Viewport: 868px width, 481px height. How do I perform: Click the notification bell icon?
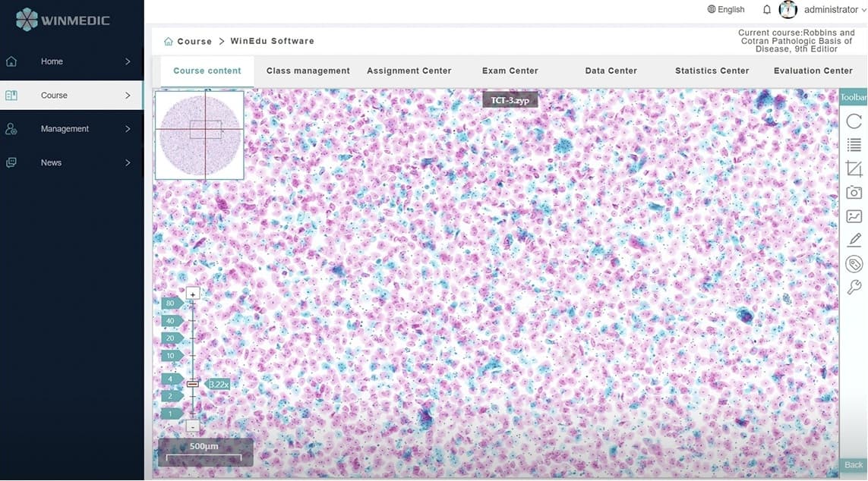(766, 10)
